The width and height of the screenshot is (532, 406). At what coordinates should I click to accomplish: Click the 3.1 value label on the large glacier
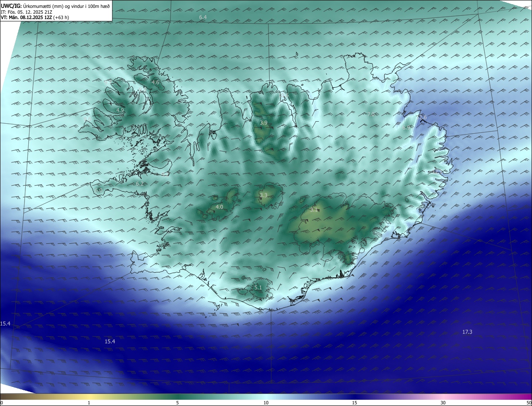[314, 210]
